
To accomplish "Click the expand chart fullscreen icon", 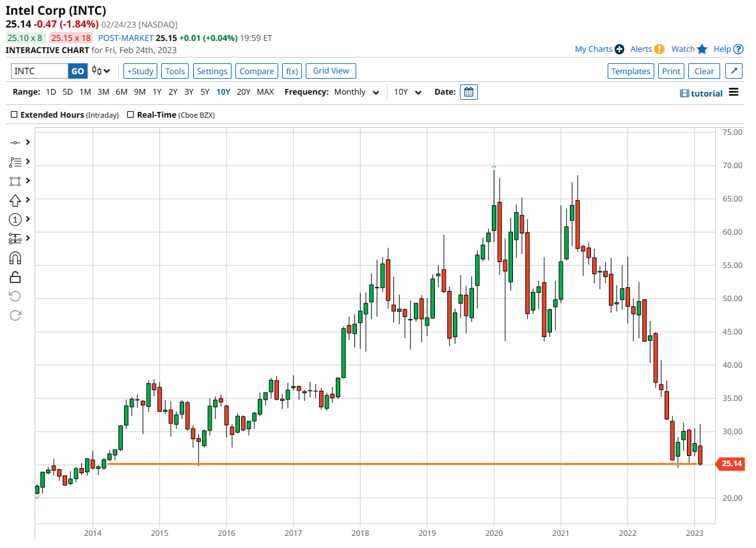I will [734, 71].
